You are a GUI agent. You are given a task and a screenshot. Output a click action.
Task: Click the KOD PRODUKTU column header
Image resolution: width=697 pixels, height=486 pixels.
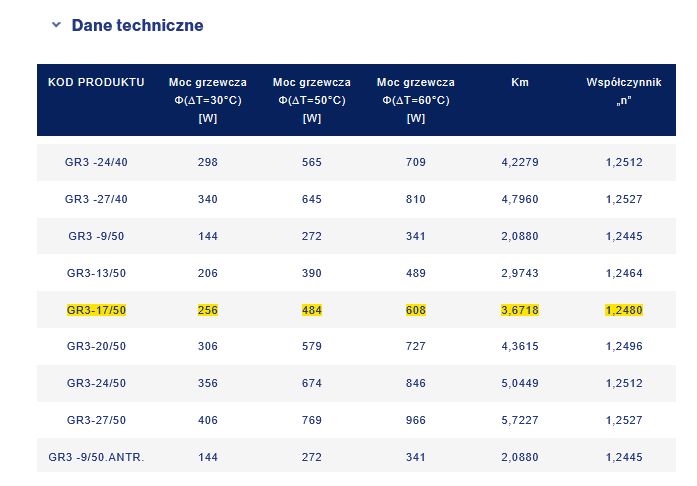[96, 82]
